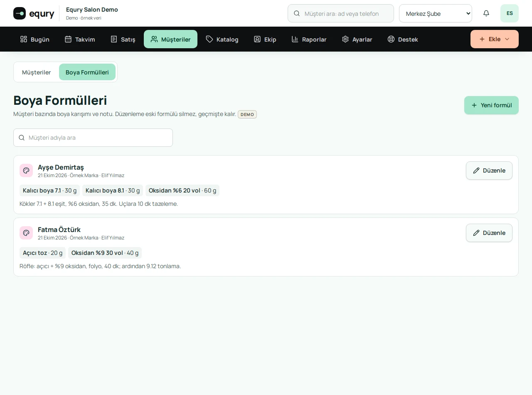Click the Kalıcı boya 8.1 chip

(x=113, y=190)
